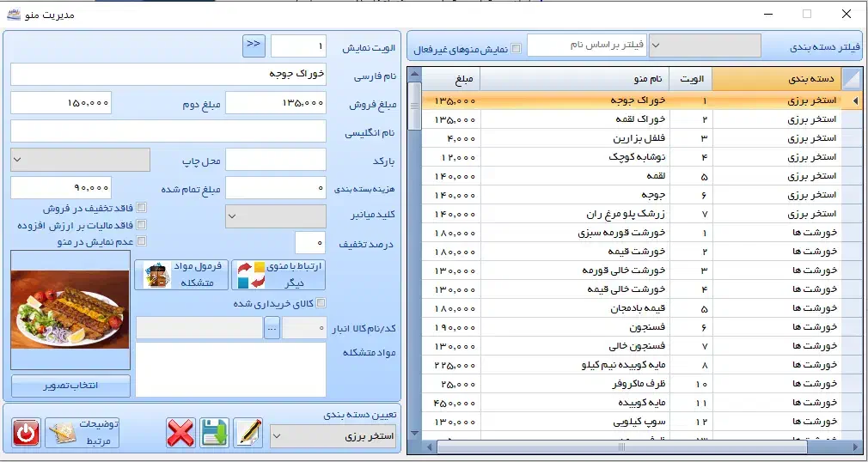Image resolution: width=868 pixels, height=462 pixels.
Task: Close the مدیریت منو window
Action: point(847,15)
